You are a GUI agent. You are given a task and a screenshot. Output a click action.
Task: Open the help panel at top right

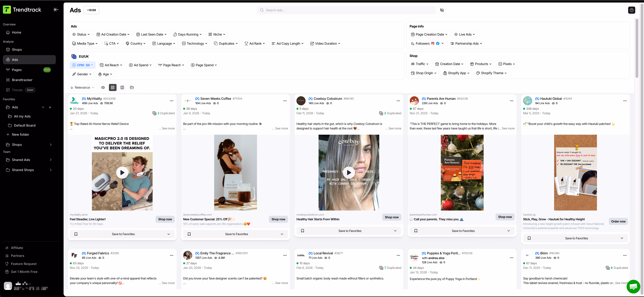[x=632, y=10]
